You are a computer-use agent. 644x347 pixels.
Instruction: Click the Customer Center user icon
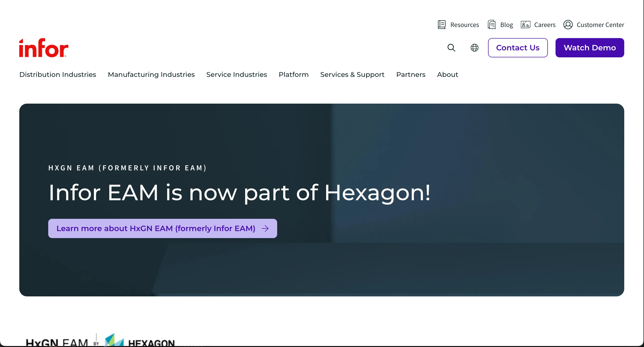(x=568, y=25)
